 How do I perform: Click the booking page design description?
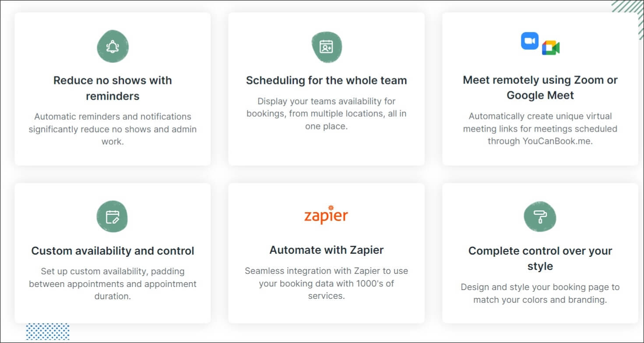pos(540,294)
